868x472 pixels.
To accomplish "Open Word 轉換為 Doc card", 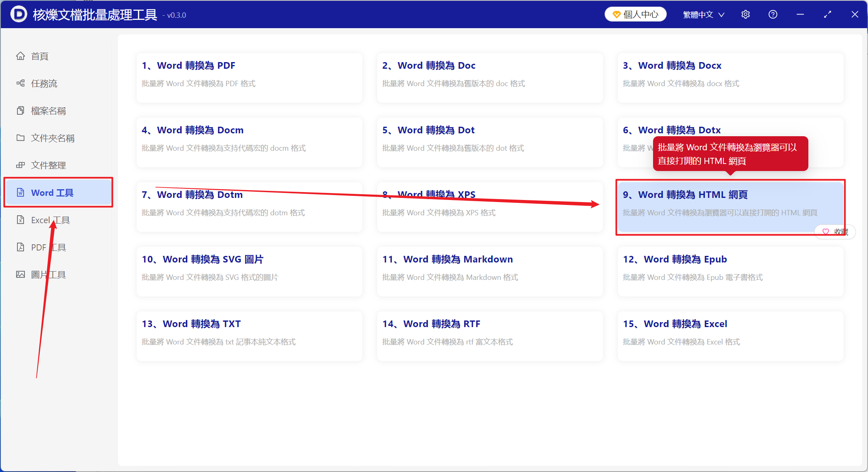I will tap(490, 77).
